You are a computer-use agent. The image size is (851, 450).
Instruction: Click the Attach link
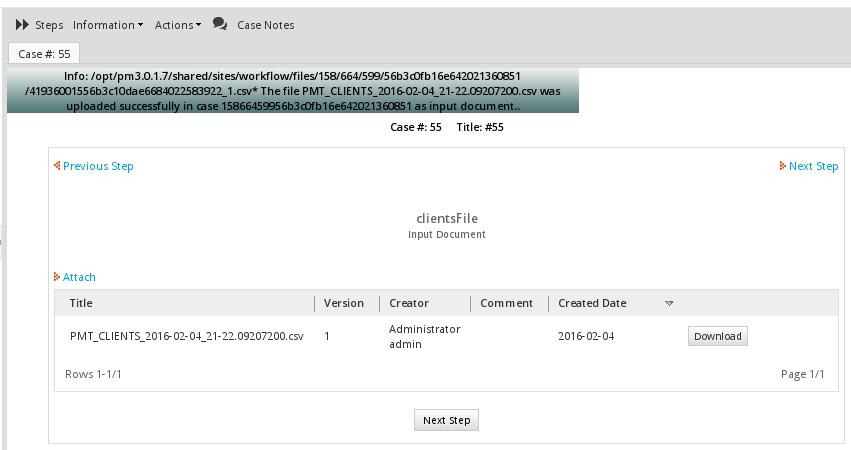(79, 277)
